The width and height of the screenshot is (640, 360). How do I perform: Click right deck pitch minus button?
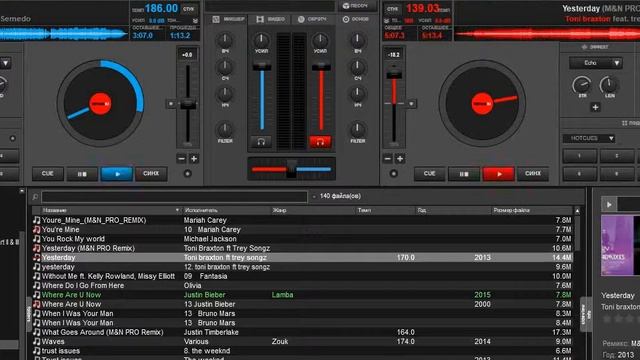coord(388,159)
